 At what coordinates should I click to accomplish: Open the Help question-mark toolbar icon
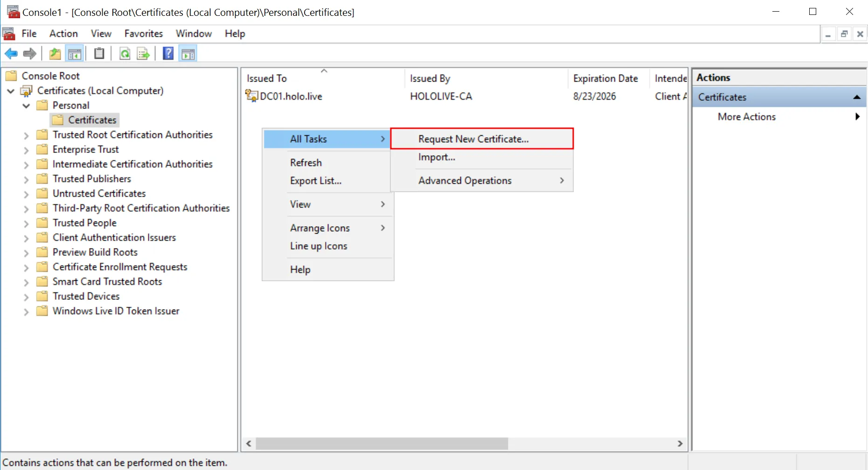coord(168,54)
